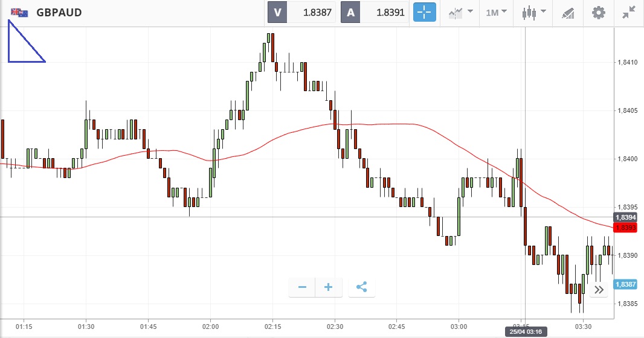
Task: Click the red moving average price label
Action: (x=625, y=228)
